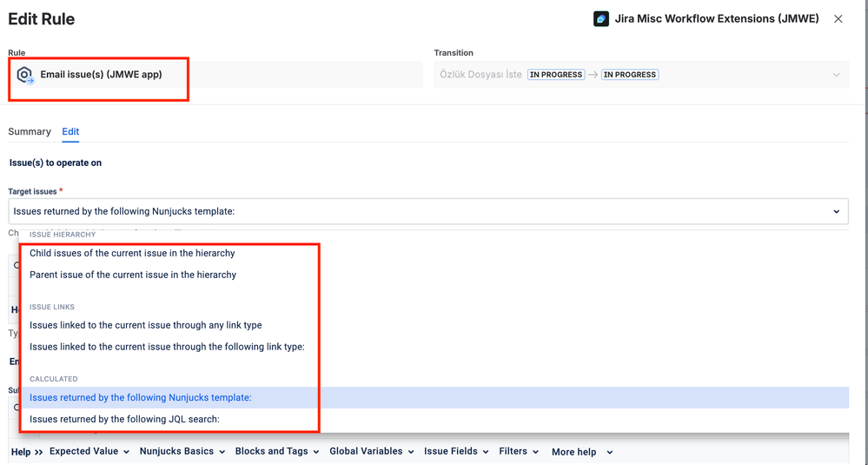Viewport: 868px width, 465px height.
Task: Click the Help >> link
Action: point(27,452)
